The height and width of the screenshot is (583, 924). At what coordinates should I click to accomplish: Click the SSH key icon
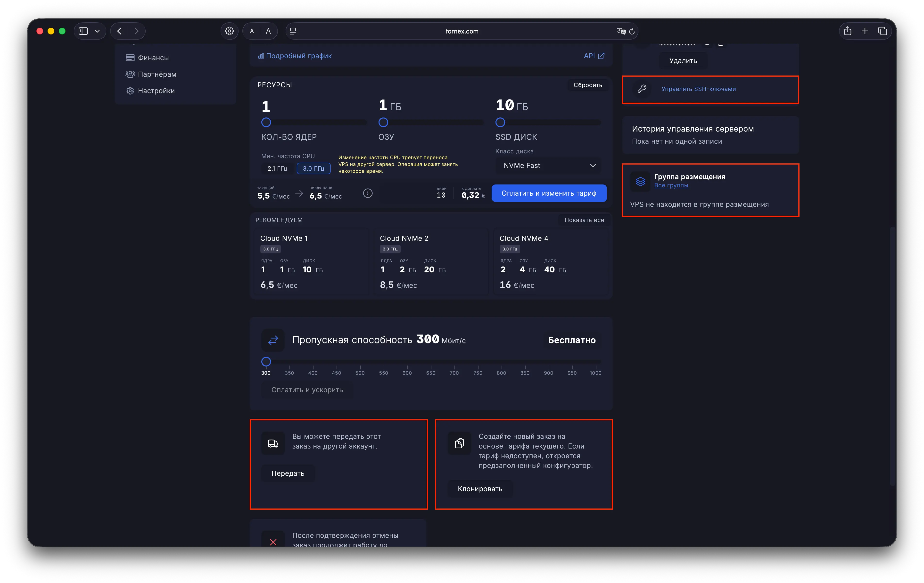coord(642,89)
